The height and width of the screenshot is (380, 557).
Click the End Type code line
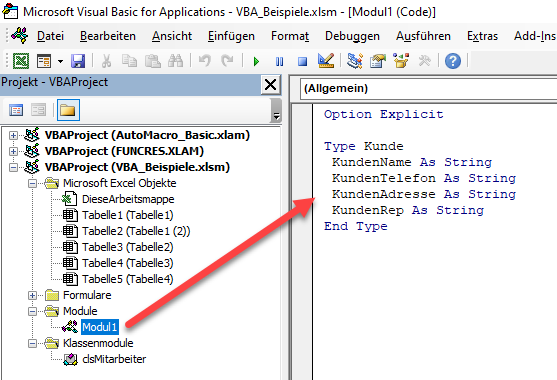coord(356,226)
